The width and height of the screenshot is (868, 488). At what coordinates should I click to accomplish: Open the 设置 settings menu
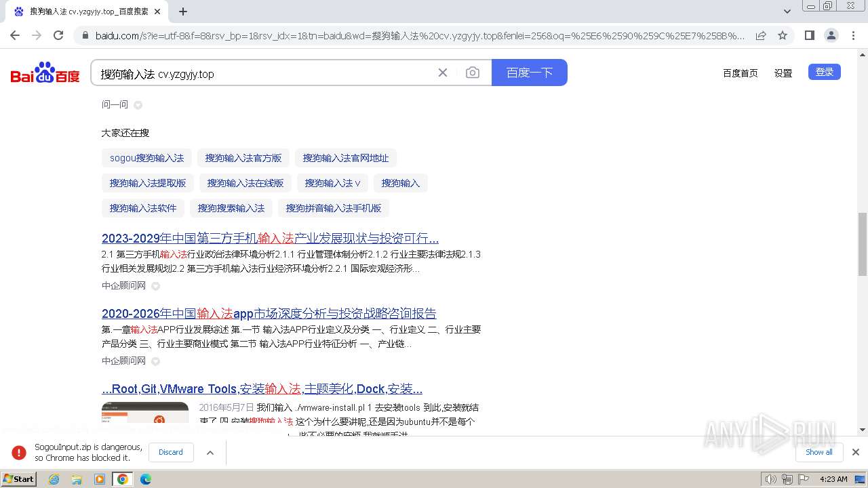(783, 73)
